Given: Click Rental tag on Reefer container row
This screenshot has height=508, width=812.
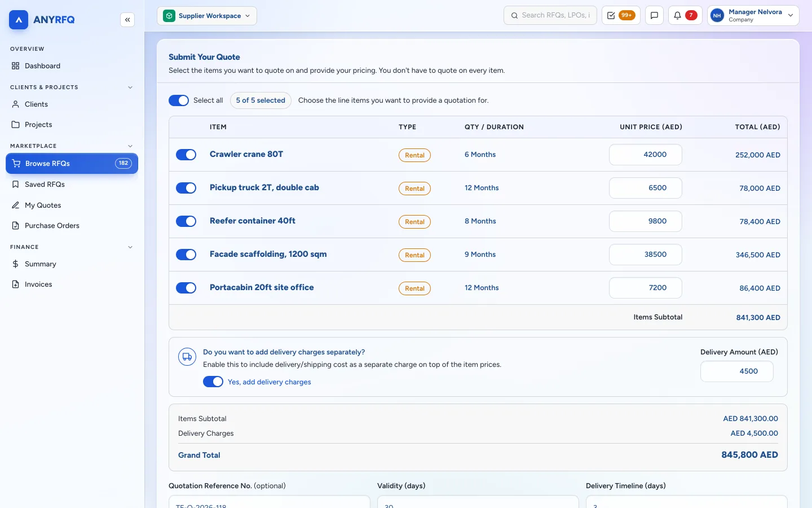Looking at the screenshot, I should point(414,222).
